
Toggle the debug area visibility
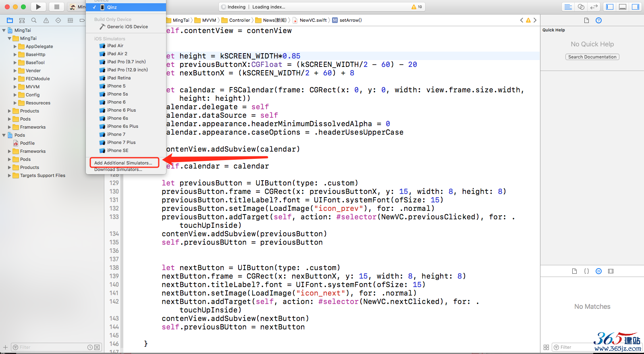point(623,7)
